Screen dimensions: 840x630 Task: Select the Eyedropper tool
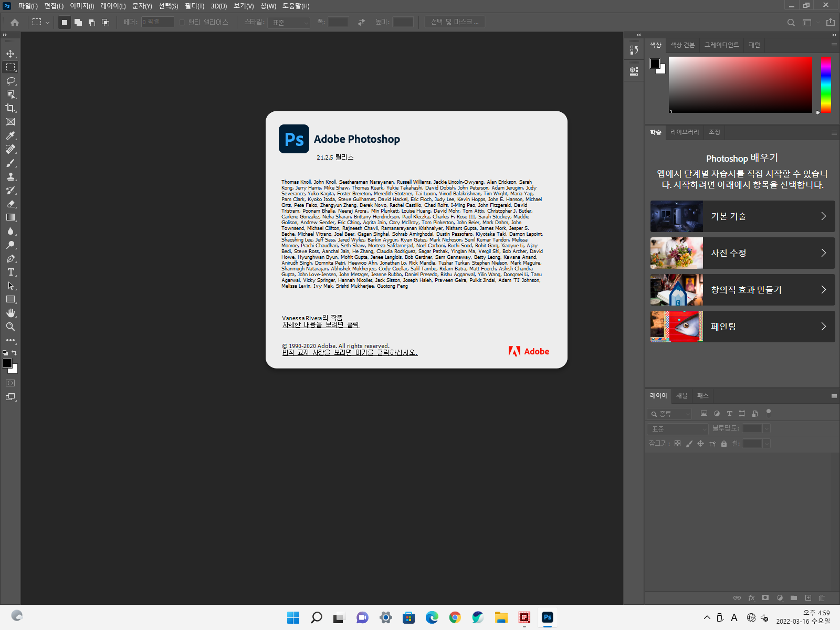(10, 135)
